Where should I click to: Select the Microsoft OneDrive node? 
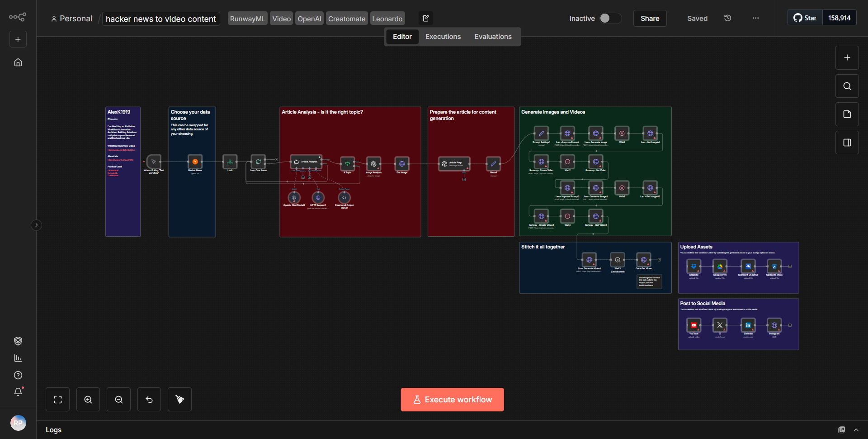[748, 266]
